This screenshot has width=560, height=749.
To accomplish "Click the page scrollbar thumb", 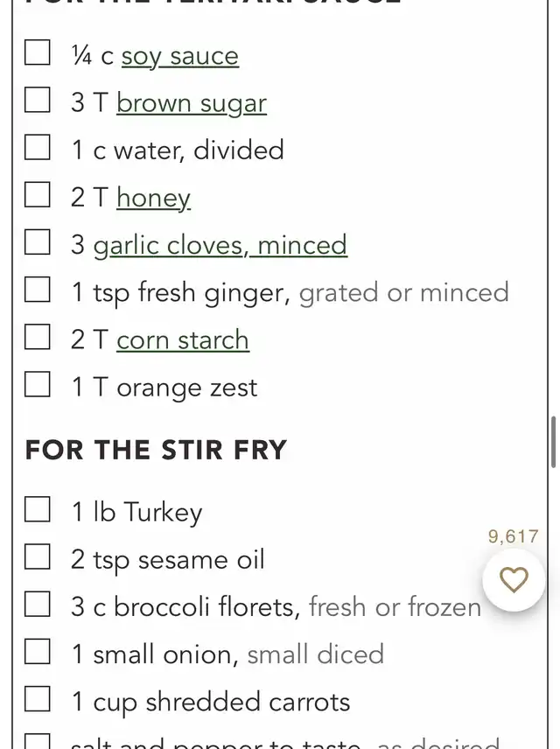I will coord(553,442).
